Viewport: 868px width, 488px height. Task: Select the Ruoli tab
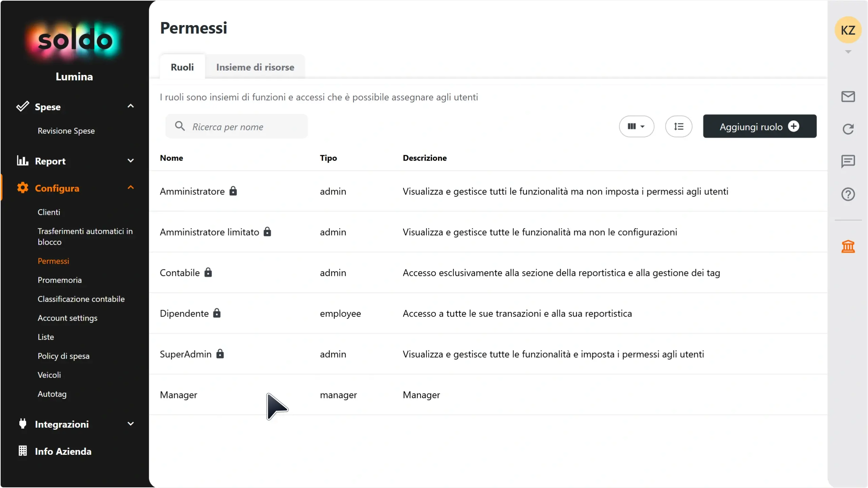coord(182,67)
